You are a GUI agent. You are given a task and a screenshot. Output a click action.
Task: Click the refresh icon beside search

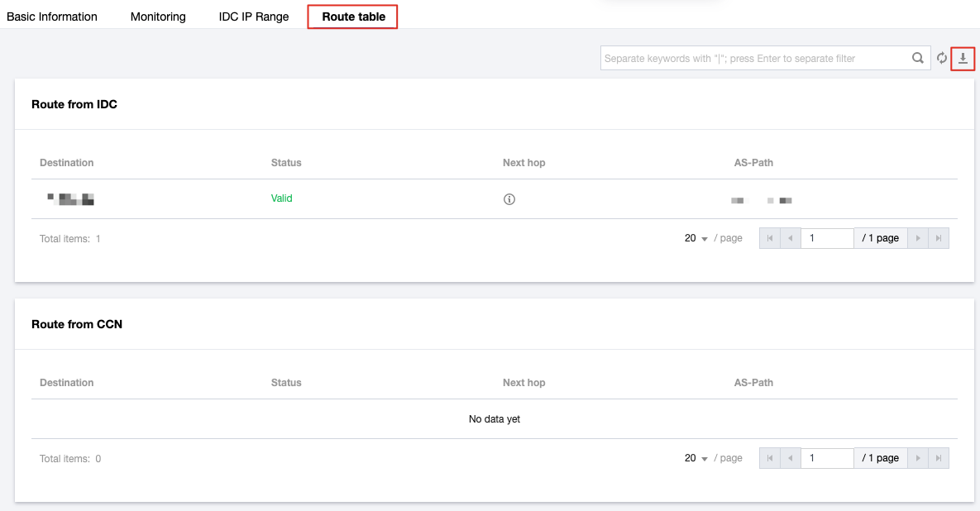click(x=941, y=59)
